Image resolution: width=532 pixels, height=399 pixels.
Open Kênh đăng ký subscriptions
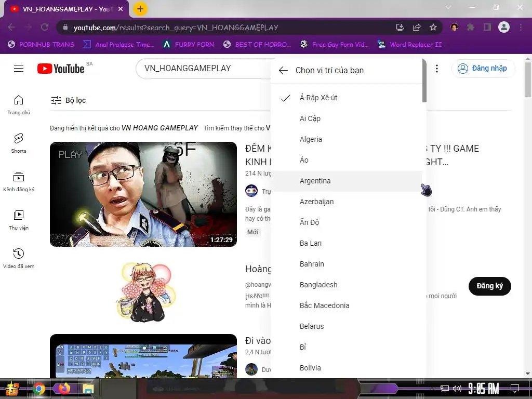click(19, 182)
